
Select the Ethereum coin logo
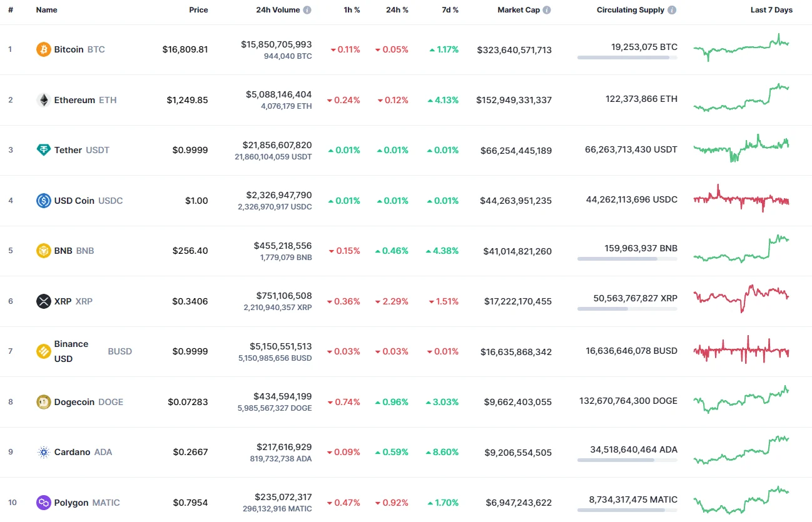(43, 100)
